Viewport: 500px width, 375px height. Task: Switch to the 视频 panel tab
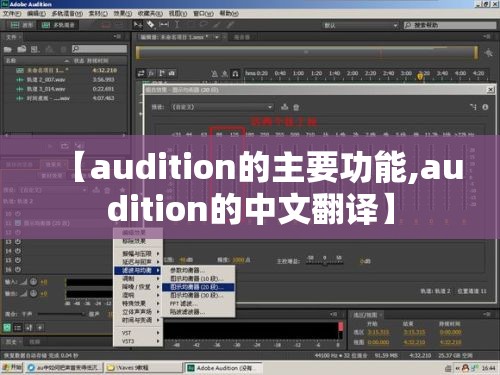(35, 342)
